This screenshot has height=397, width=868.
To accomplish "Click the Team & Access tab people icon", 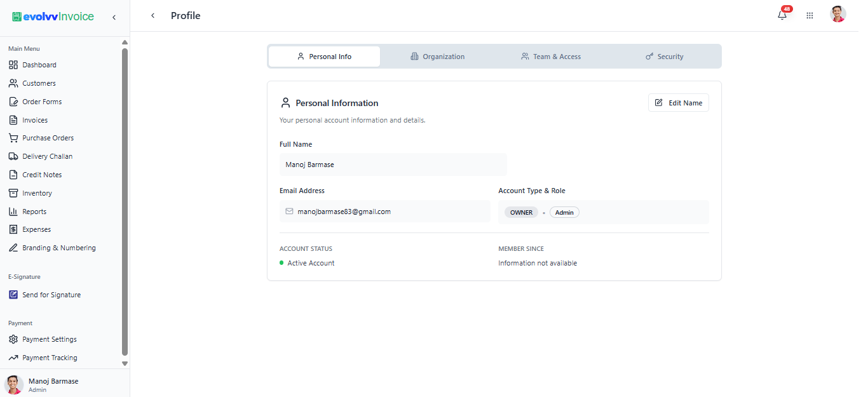I will pyautogui.click(x=525, y=57).
